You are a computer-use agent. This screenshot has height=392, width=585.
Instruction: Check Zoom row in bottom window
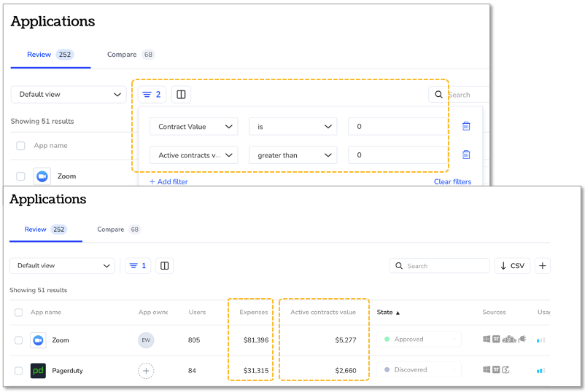(x=18, y=340)
